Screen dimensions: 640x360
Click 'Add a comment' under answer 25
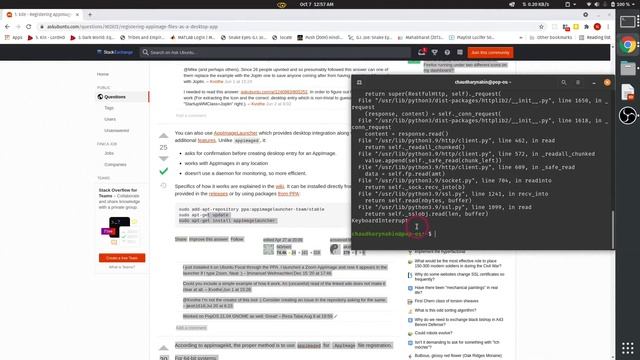click(191, 328)
